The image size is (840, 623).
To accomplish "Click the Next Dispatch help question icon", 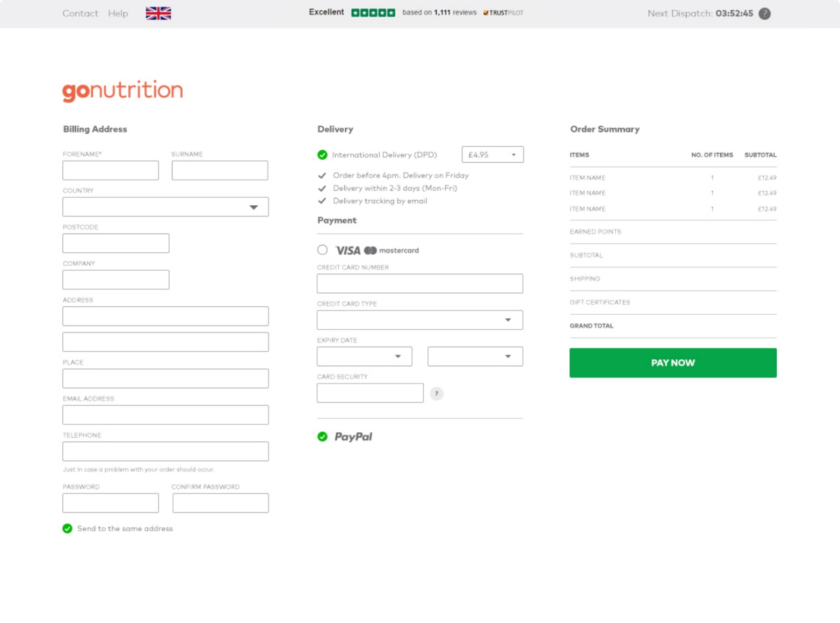I will point(764,14).
